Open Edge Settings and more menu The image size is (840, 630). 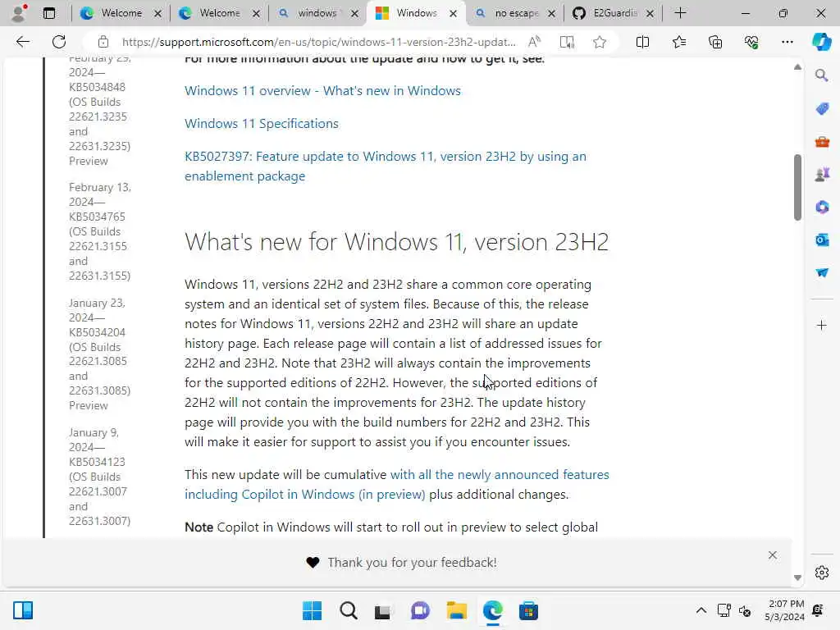click(787, 42)
